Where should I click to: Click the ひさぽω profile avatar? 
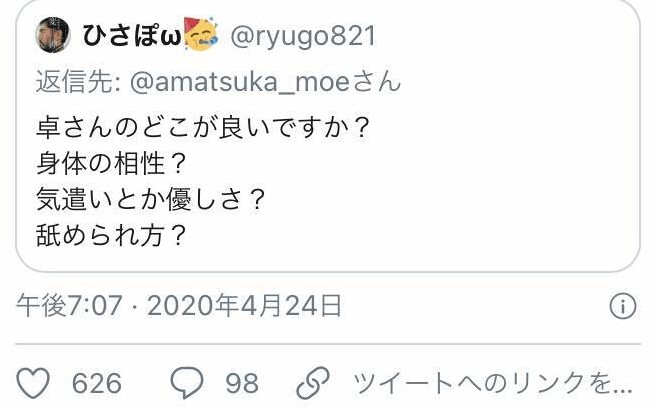pos(52,35)
